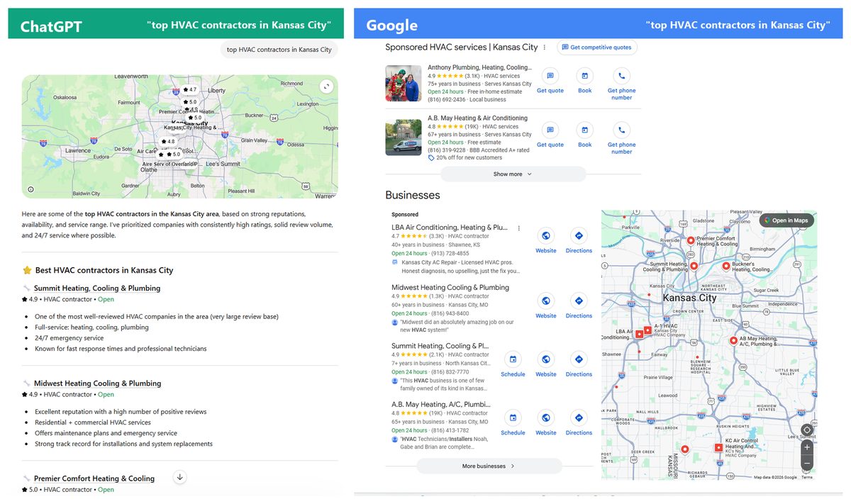Screen dimensions: 851x504
Task: Click phone number (913) 728-4855
Action: pyautogui.click(x=450, y=253)
